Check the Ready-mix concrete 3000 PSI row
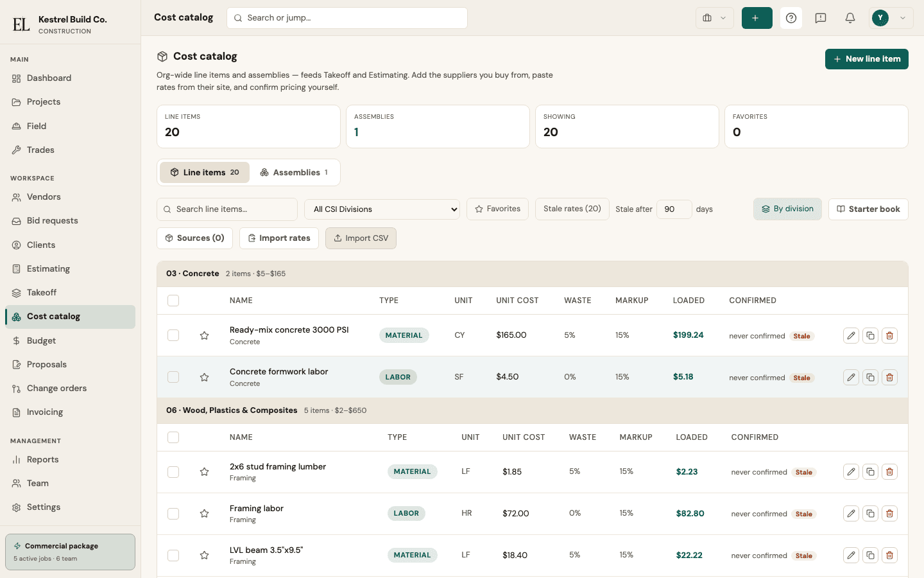This screenshot has width=924, height=578. pos(173,335)
